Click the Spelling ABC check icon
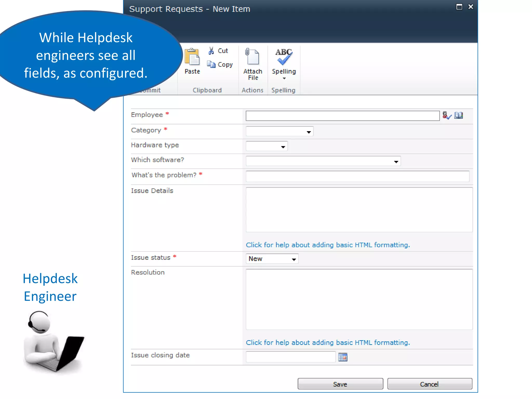 (284, 56)
